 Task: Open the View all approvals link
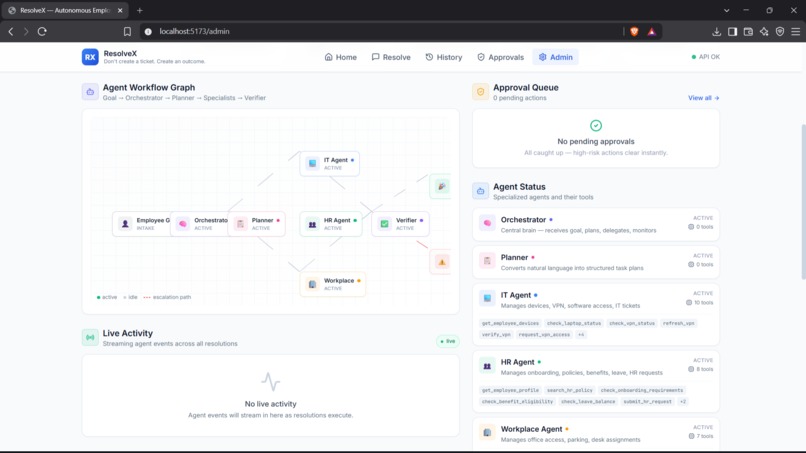(703, 98)
